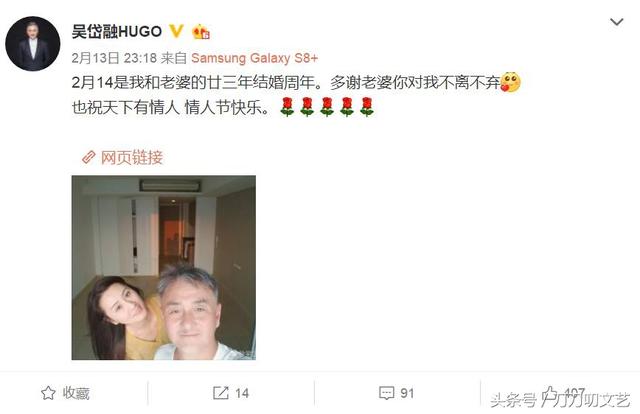Click the gold verified V badge

(x=176, y=31)
